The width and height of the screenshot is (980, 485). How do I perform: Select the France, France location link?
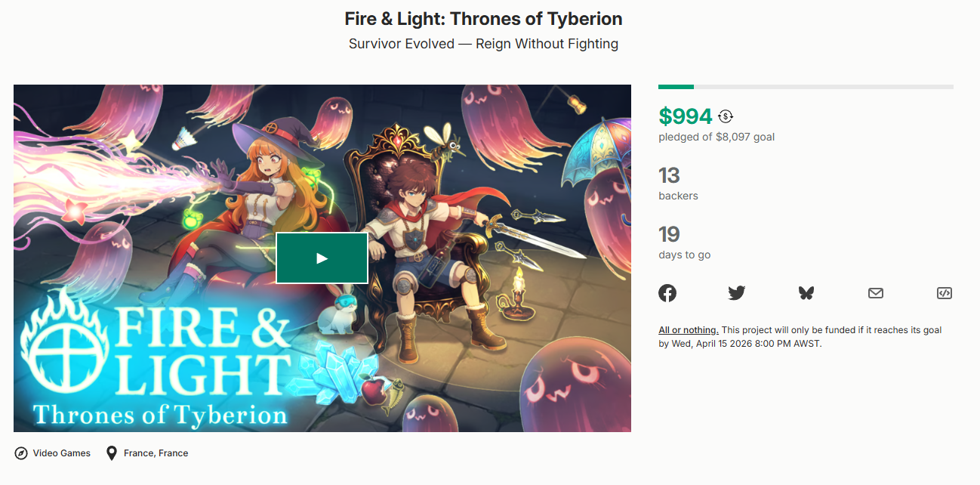156,453
